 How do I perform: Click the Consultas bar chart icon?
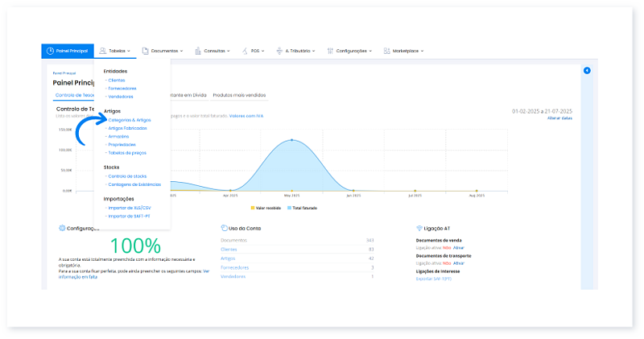coord(198,51)
